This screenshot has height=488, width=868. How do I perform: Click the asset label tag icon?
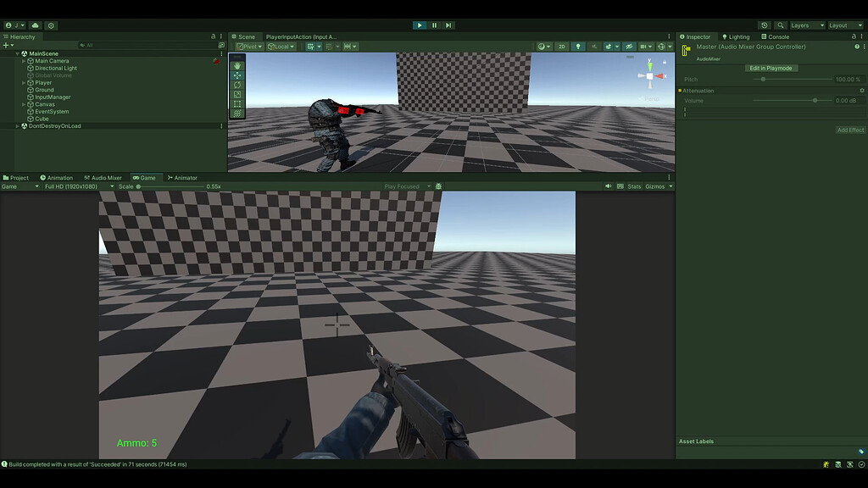point(861,452)
